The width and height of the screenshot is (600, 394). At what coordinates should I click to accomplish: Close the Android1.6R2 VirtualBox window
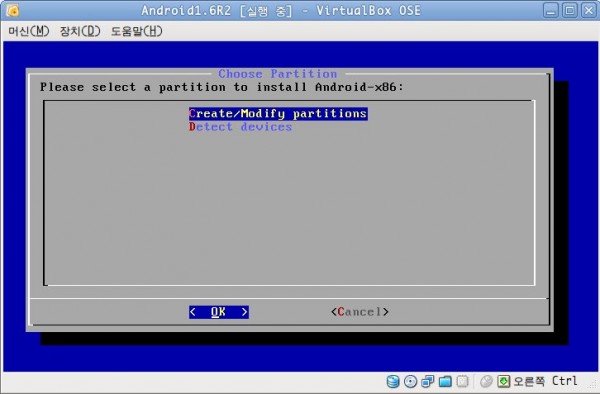(x=588, y=10)
